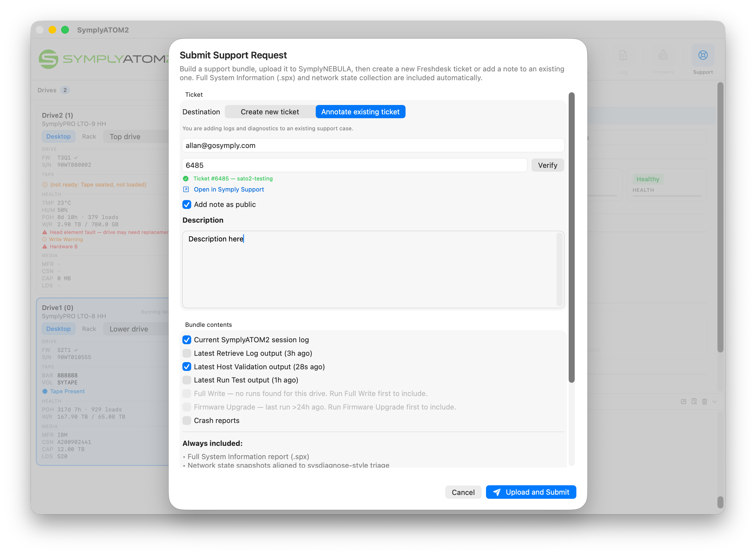Switch Drive2 to Desktop mode
Screen dimensions: 756x555
[58, 136]
